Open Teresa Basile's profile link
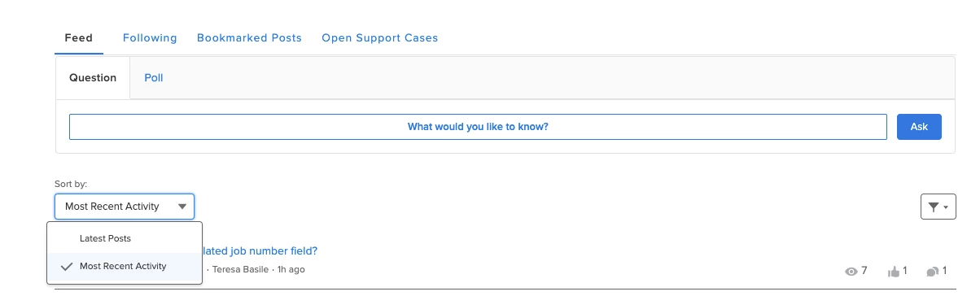 click(x=241, y=269)
